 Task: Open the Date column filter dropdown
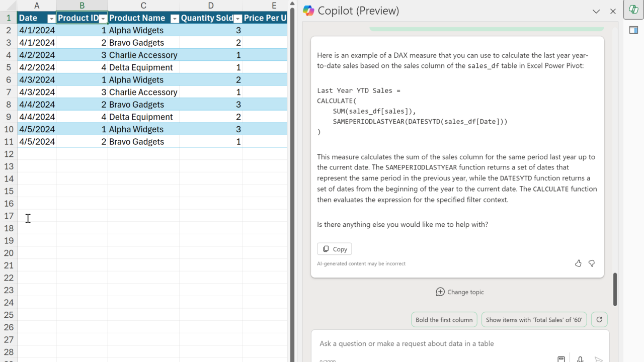coord(51,19)
